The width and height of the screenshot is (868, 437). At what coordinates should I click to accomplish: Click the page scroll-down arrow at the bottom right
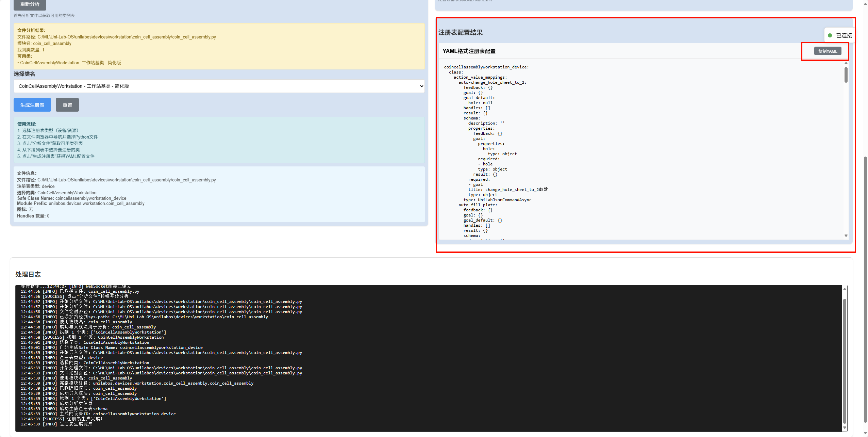865,433
